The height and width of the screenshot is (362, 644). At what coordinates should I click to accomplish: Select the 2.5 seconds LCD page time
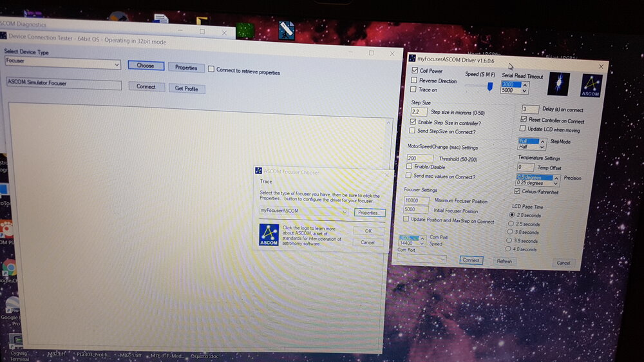coord(511,224)
